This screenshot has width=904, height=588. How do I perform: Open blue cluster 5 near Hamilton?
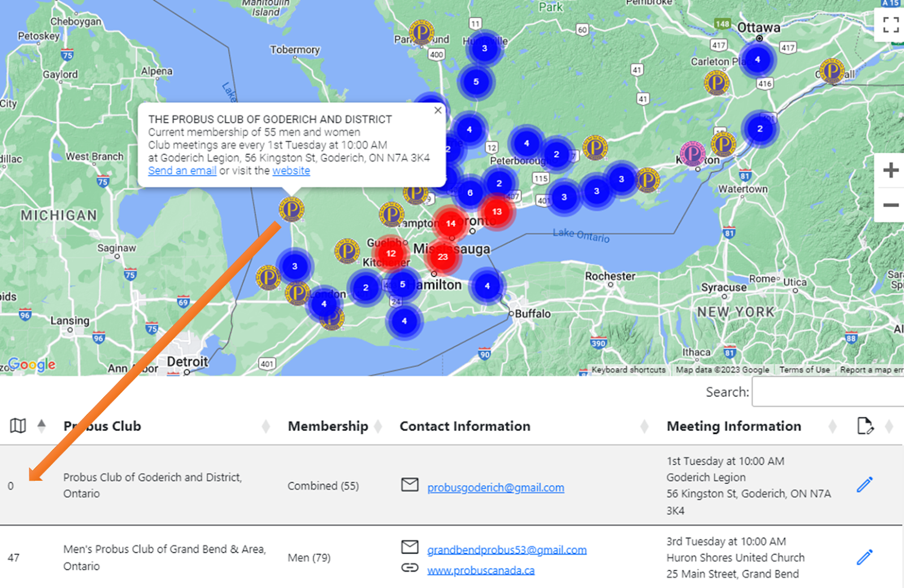[x=402, y=284]
